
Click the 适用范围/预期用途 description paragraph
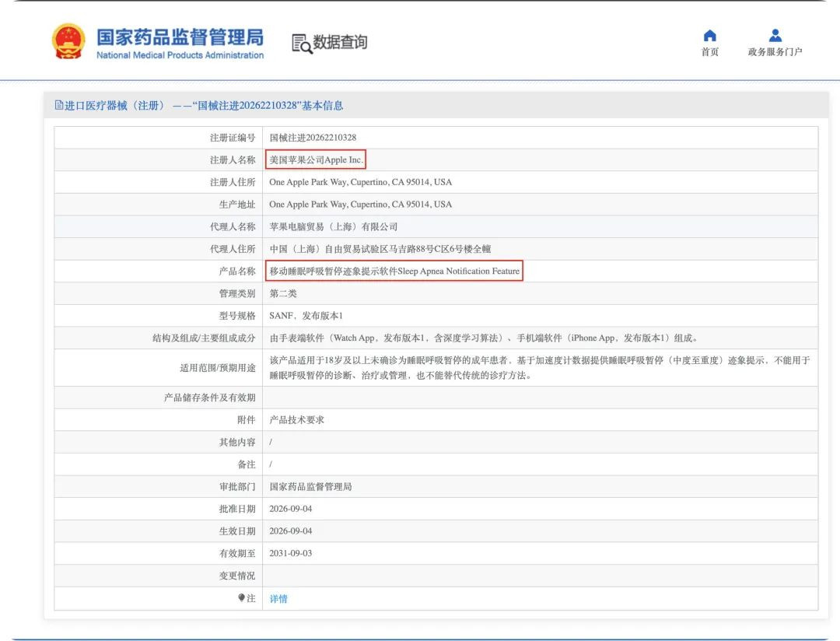540,368
